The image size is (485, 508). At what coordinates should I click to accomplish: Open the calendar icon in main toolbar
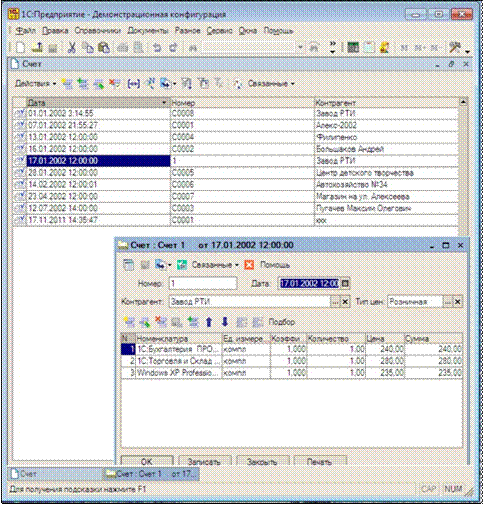click(369, 48)
